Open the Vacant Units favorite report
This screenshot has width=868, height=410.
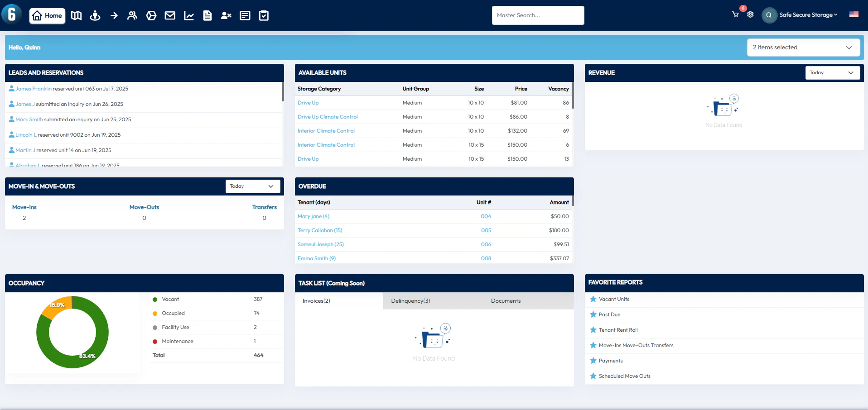coord(613,299)
